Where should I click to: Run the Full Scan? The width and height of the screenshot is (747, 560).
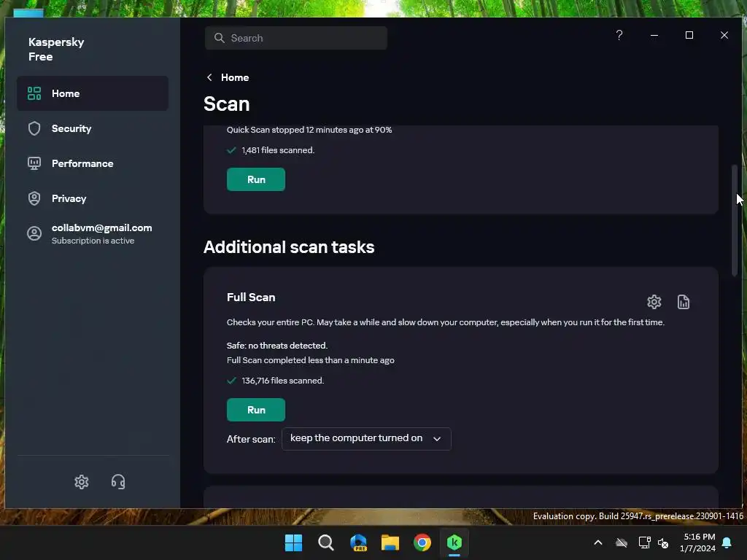256,410
